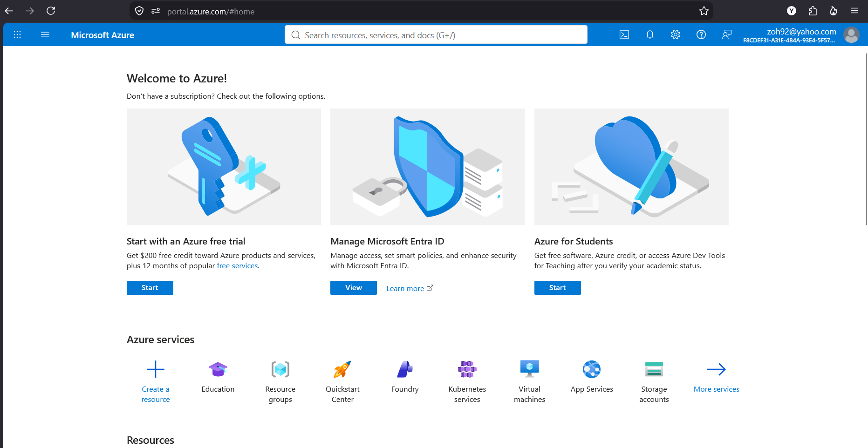Click the More services link text

(717, 389)
